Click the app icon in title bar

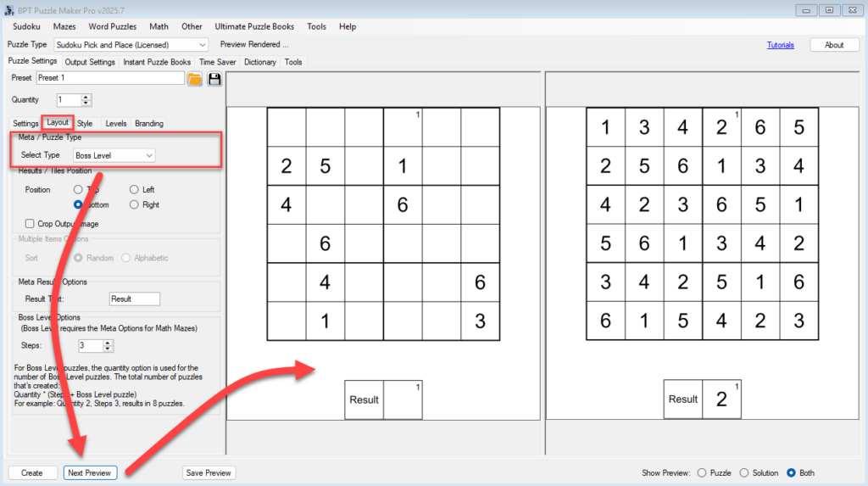(8, 9)
